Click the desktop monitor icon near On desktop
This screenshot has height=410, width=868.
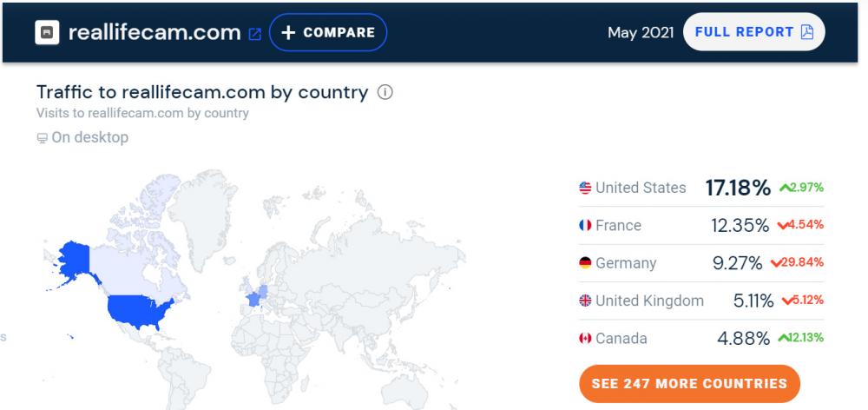(43, 138)
